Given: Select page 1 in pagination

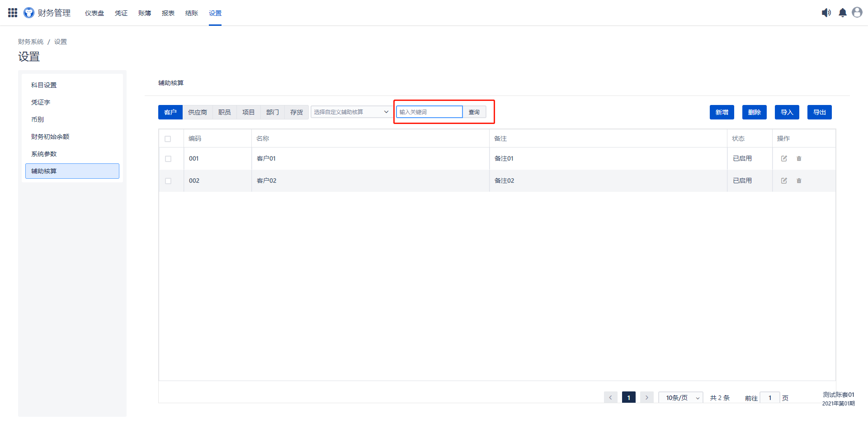Looking at the screenshot, I should click(629, 397).
